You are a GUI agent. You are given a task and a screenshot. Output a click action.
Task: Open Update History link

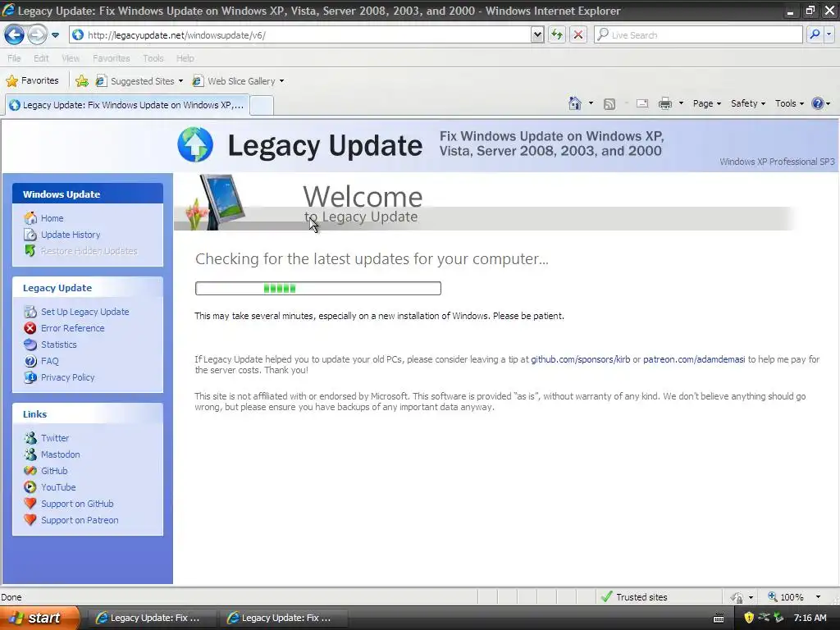click(x=71, y=235)
